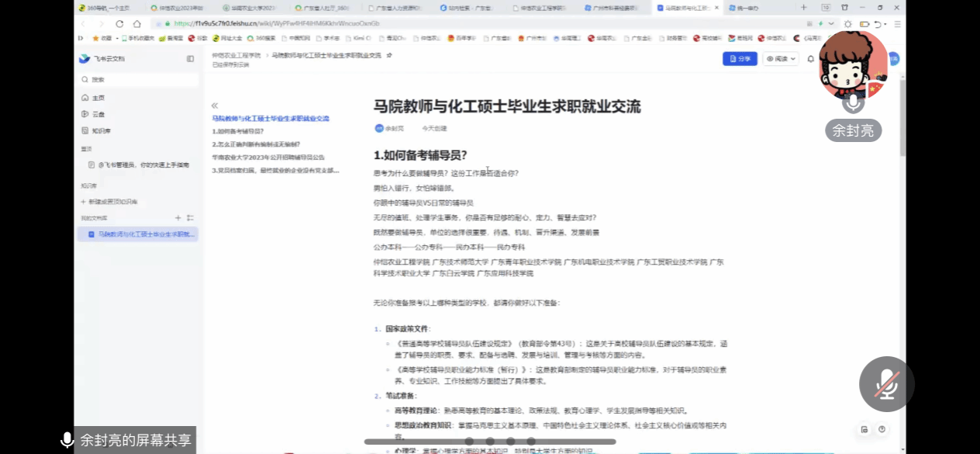This screenshot has height=454, width=980.
Task: Click the plus icon in my document library
Action: click(x=178, y=218)
